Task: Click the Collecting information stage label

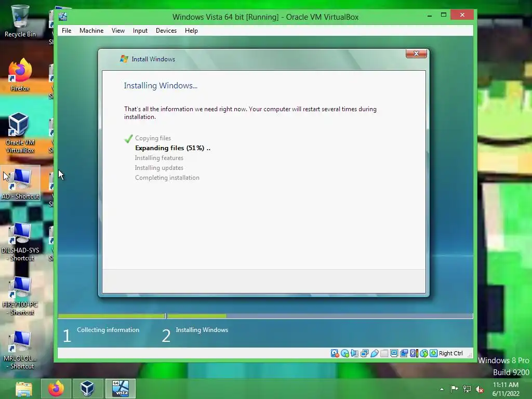Action: (x=108, y=330)
